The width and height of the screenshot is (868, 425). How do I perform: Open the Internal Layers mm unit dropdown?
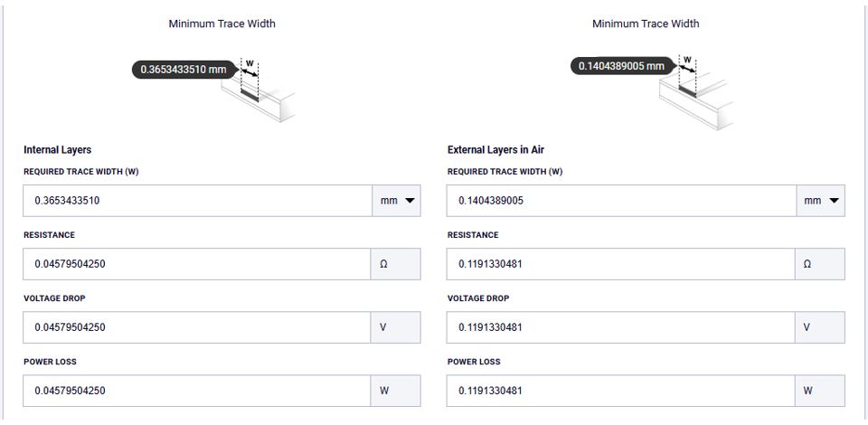[x=396, y=201]
